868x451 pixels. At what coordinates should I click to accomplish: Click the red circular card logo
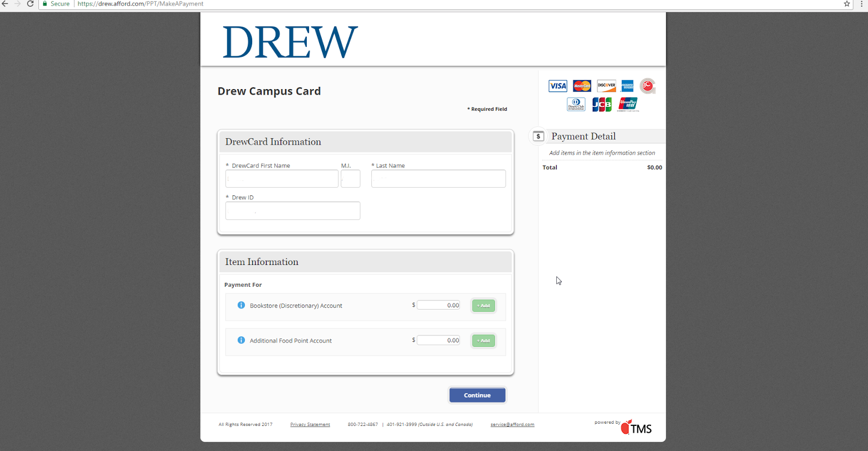(647, 86)
